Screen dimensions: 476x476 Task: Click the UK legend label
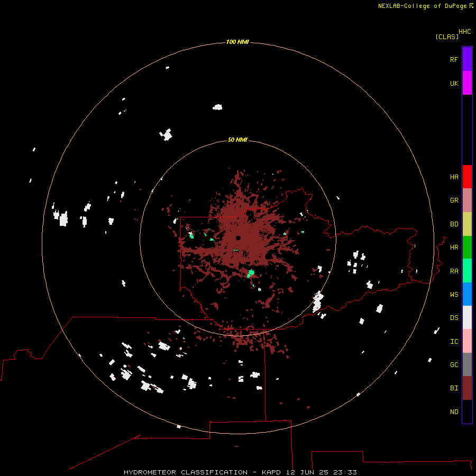click(x=454, y=83)
